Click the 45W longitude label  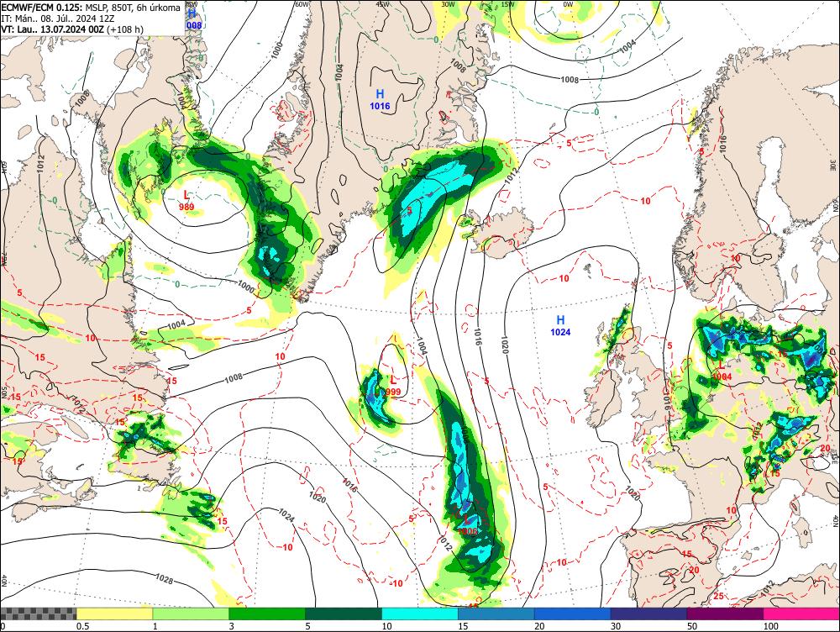coord(382,3)
